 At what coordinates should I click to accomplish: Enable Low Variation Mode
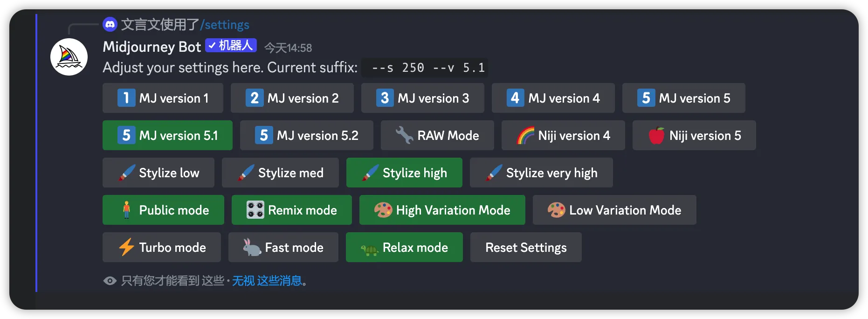coord(614,210)
